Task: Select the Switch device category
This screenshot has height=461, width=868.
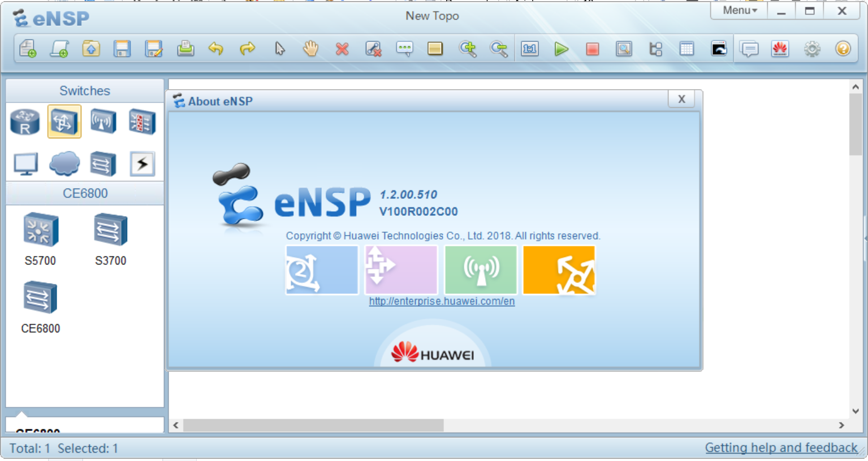Action: 64,121
